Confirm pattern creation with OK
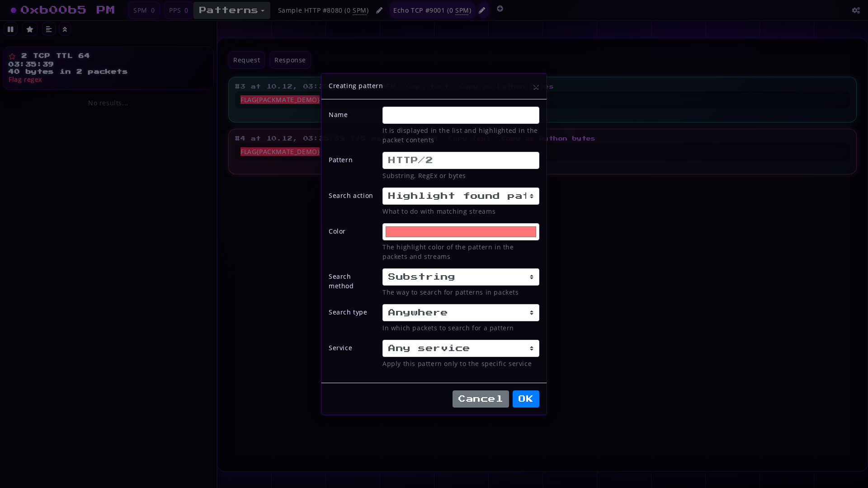The width and height of the screenshot is (868, 488). coord(526,399)
